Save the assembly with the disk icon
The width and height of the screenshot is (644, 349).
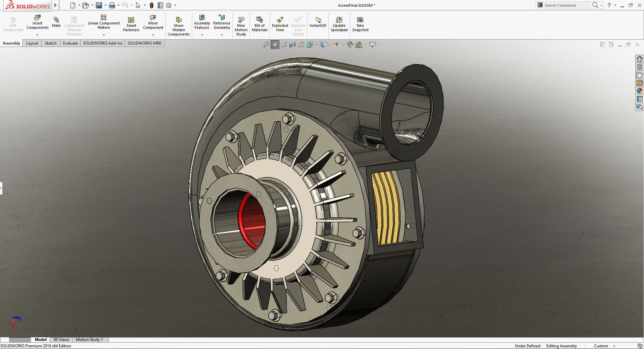pyautogui.click(x=99, y=5)
